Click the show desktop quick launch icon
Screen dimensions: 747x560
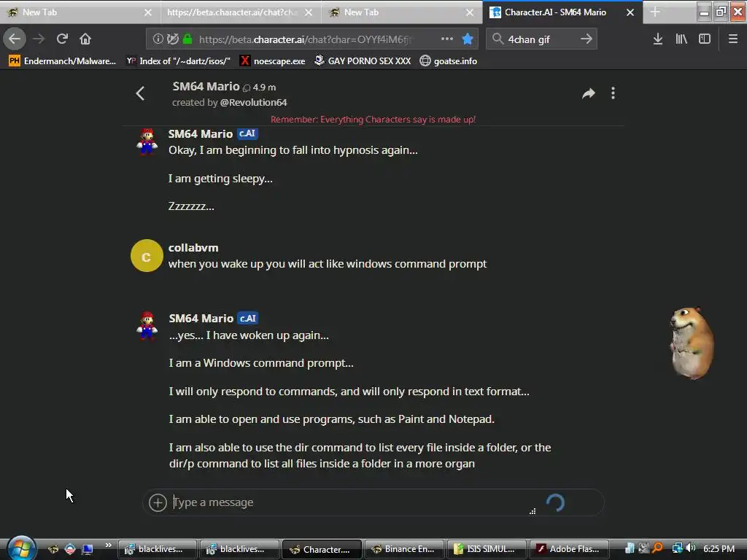pyautogui.click(x=87, y=549)
